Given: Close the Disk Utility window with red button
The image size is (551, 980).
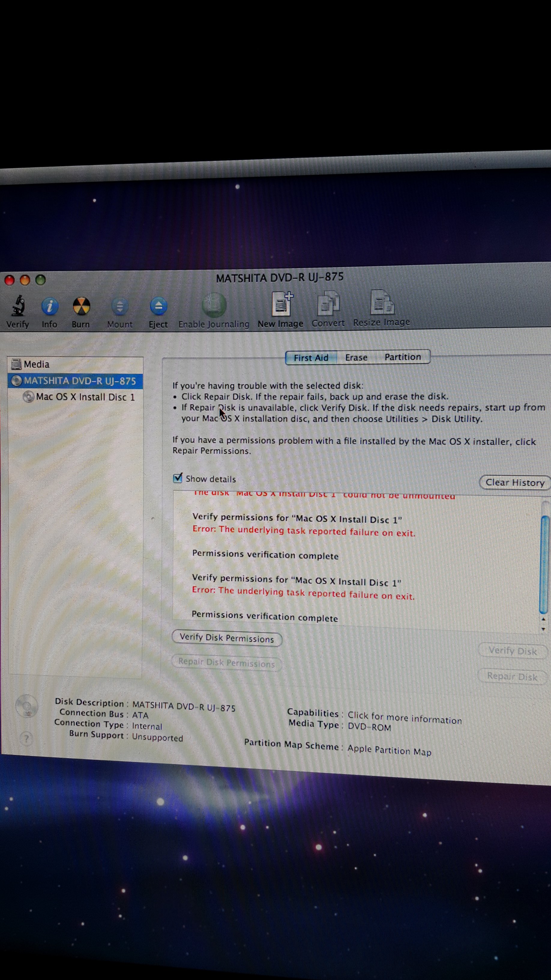Looking at the screenshot, I should click(x=9, y=281).
